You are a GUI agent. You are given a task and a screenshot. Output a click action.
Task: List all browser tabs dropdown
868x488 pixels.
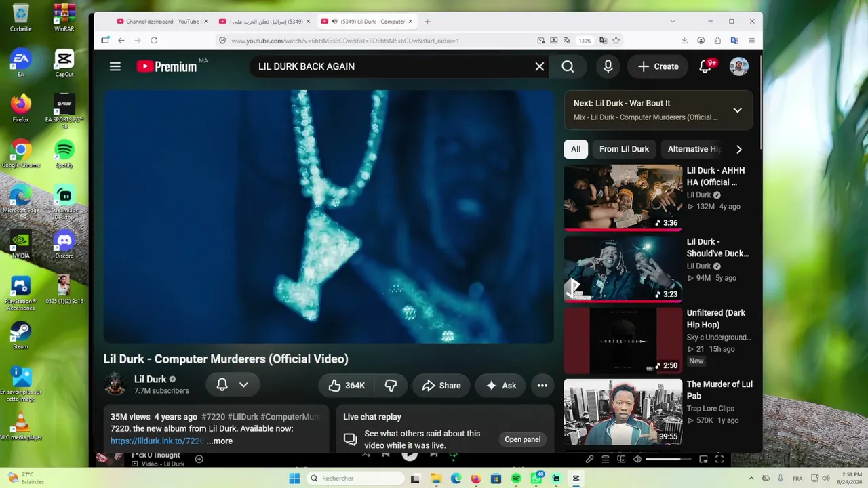point(673,22)
